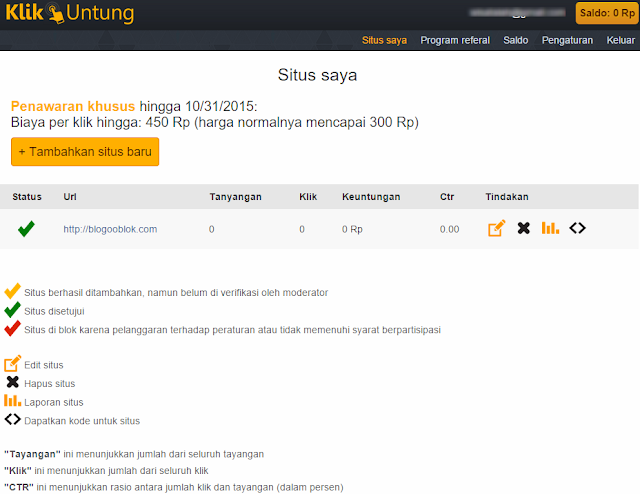The image size is (640, 494).
Task: Get the embed code icon for blogooblok.com
Action: point(578,228)
